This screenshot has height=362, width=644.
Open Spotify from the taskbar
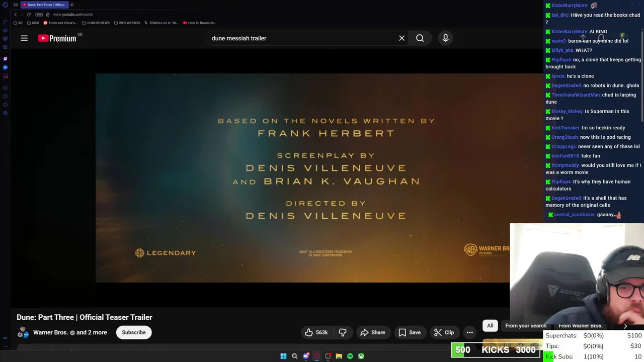[x=350, y=356]
